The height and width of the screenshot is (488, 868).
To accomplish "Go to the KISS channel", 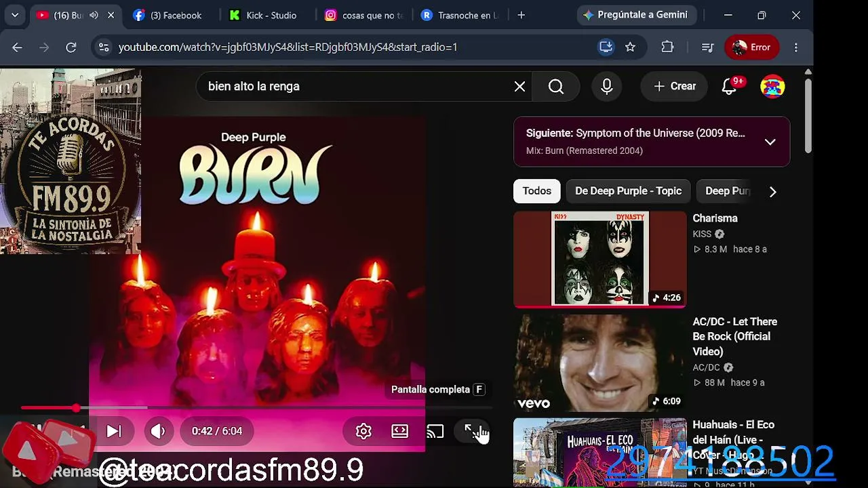I will [x=702, y=234].
